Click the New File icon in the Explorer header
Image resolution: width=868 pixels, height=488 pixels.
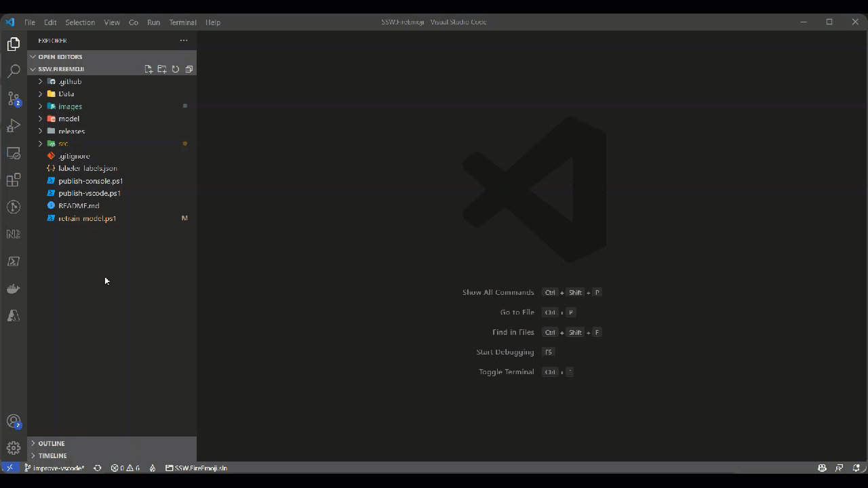click(149, 69)
